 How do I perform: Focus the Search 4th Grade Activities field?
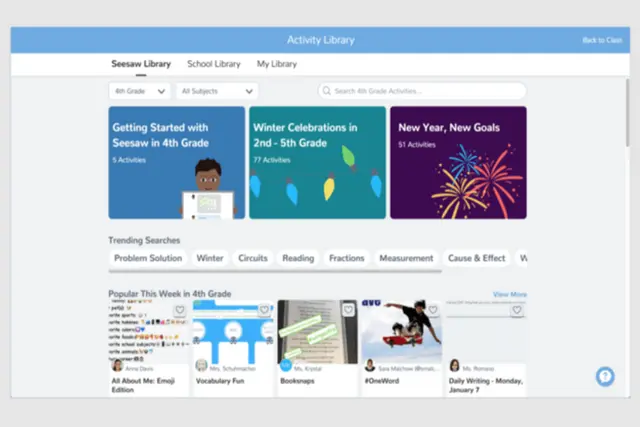tap(422, 91)
